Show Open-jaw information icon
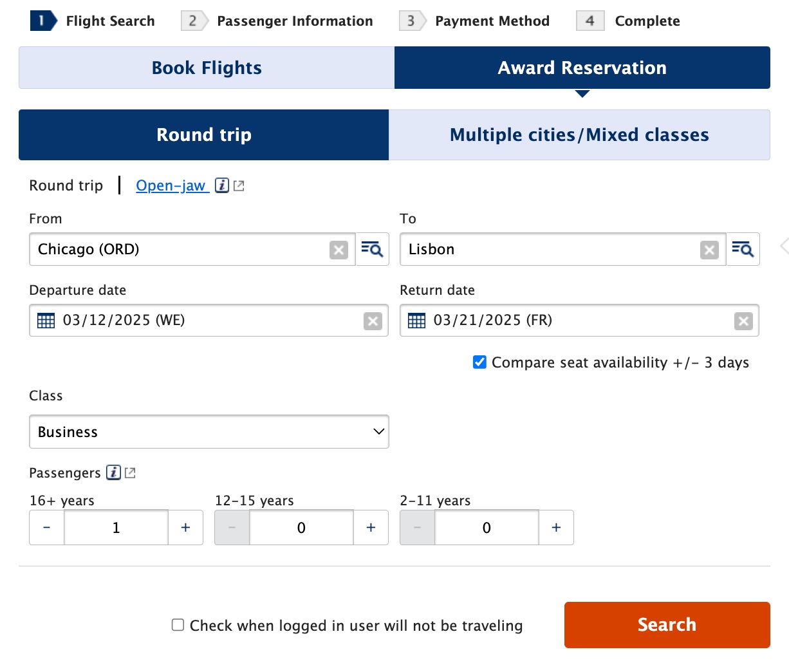 coord(222,185)
